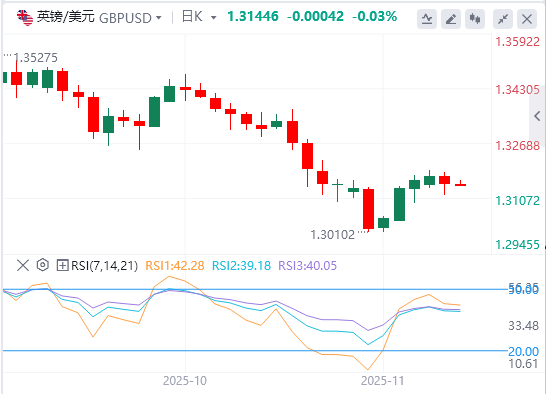Click the 1.30102 low price marker
The height and width of the screenshot is (394, 546).
[x=333, y=234]
